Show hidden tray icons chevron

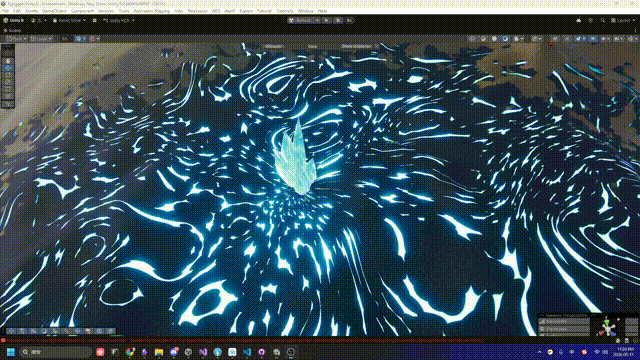[540, 352]
